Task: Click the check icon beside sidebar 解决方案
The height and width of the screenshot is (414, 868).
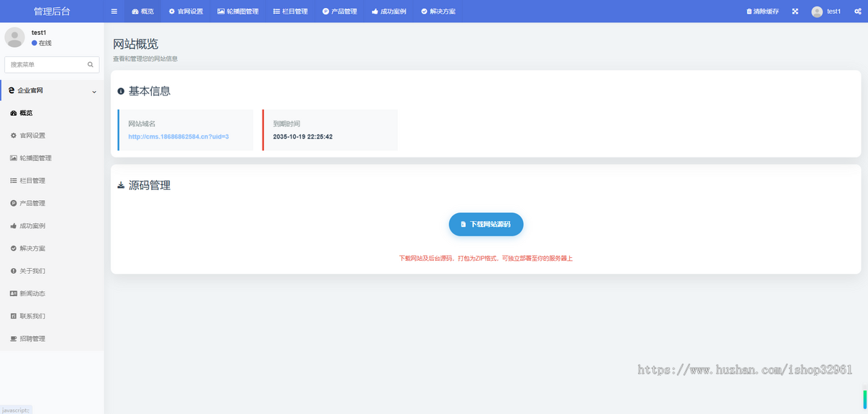Action: [14, 249]
